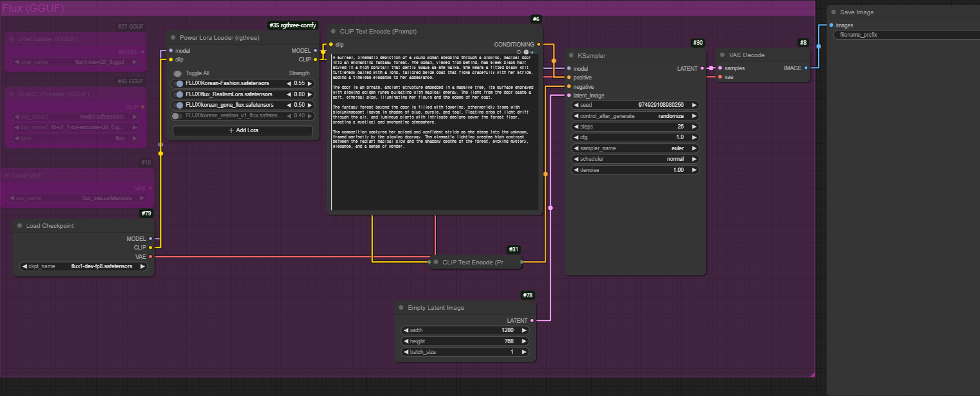The height and width of the screenshot is (396, 980).
Task: Click the seed number 974929108980256
Action: click(661, 105)
